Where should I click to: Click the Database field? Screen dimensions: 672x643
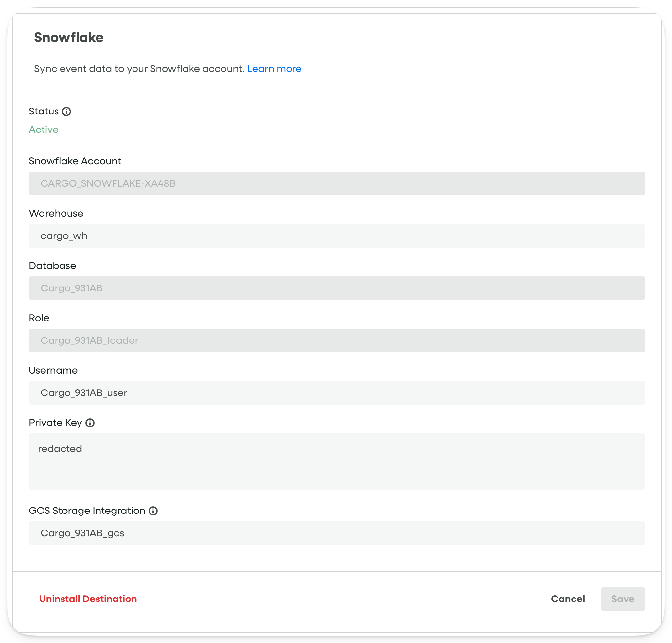(x=336, y=288)
